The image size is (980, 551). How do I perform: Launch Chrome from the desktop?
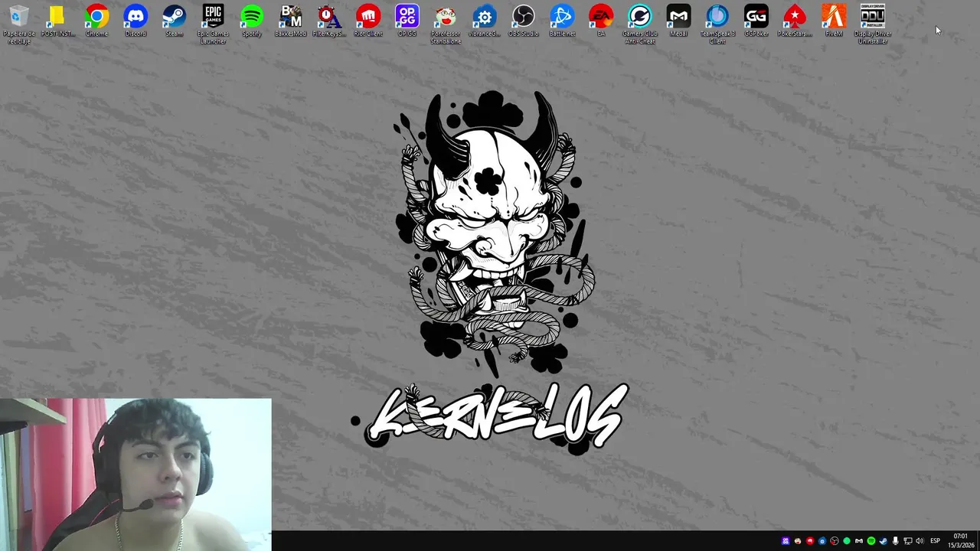(x=96, y=21)
